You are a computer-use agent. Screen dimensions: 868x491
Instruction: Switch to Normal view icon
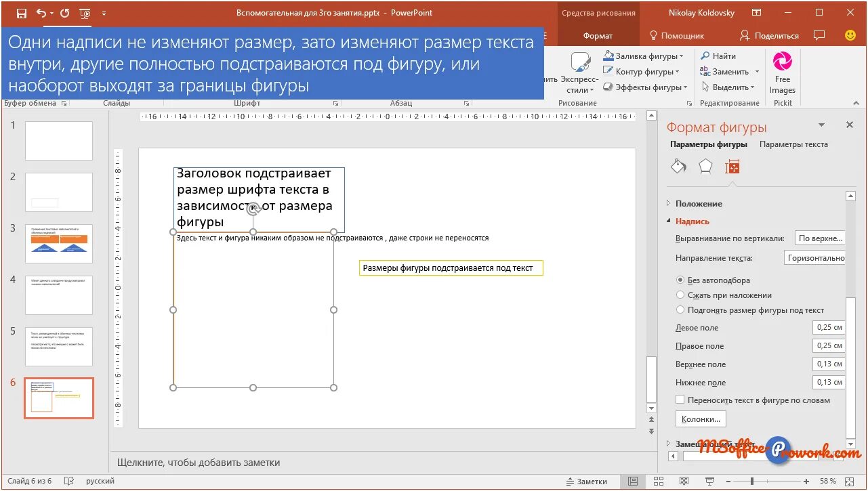(x=632, y=481)
